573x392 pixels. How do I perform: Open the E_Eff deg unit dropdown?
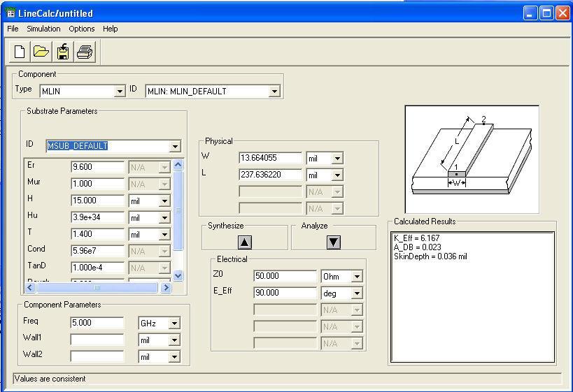(x=357, y=293)
